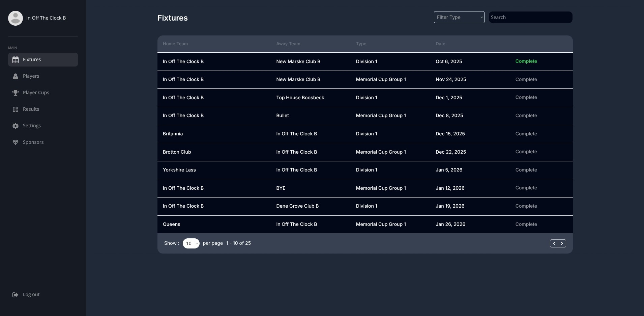Image resolution: width=644 pixels, height=316 pixels.
Task: Open the Filter Type dropdown
Action: click(459, 17)
